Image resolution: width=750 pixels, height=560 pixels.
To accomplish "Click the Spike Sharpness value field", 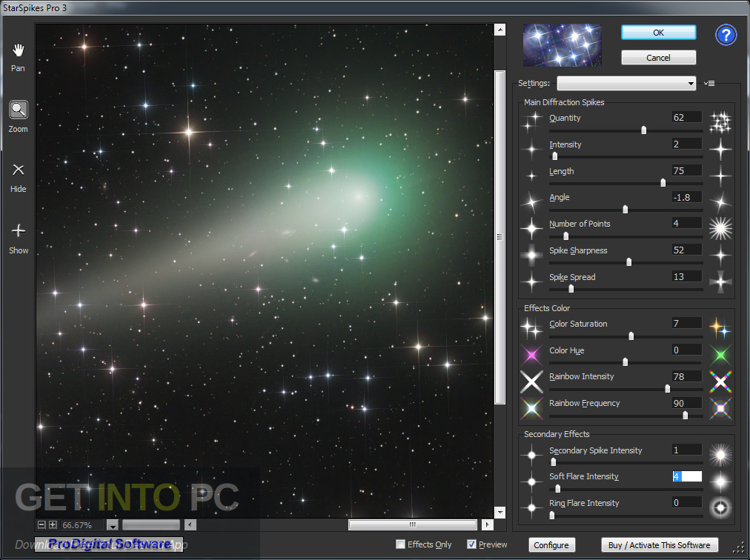I will [687, 250].
